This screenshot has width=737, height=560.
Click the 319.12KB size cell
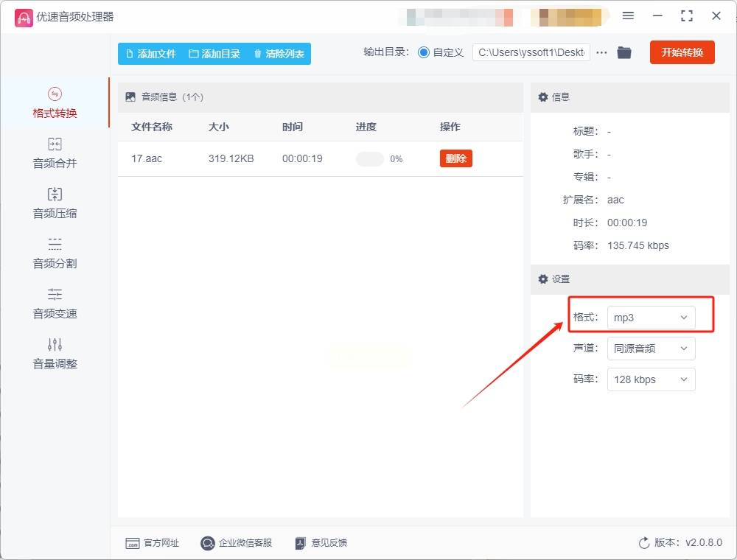tap(231, 159)
